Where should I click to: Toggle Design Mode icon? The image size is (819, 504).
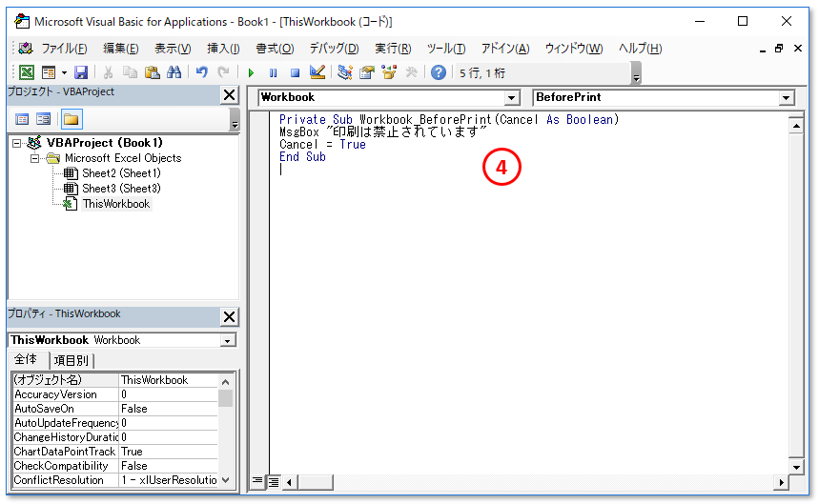[x=317, y=72]
